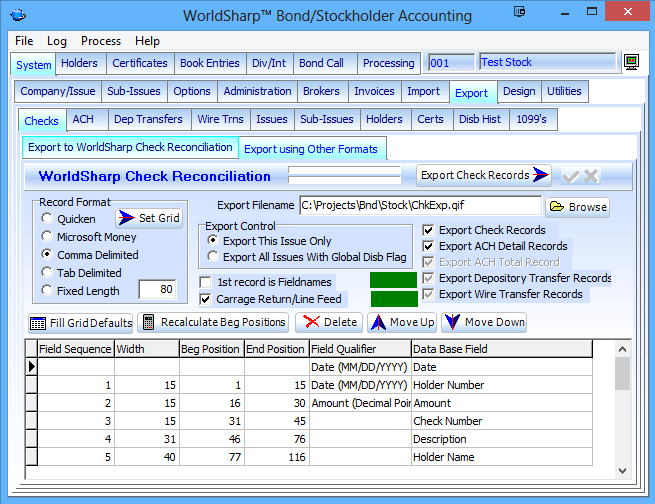Delete the selected grid row

328,323
